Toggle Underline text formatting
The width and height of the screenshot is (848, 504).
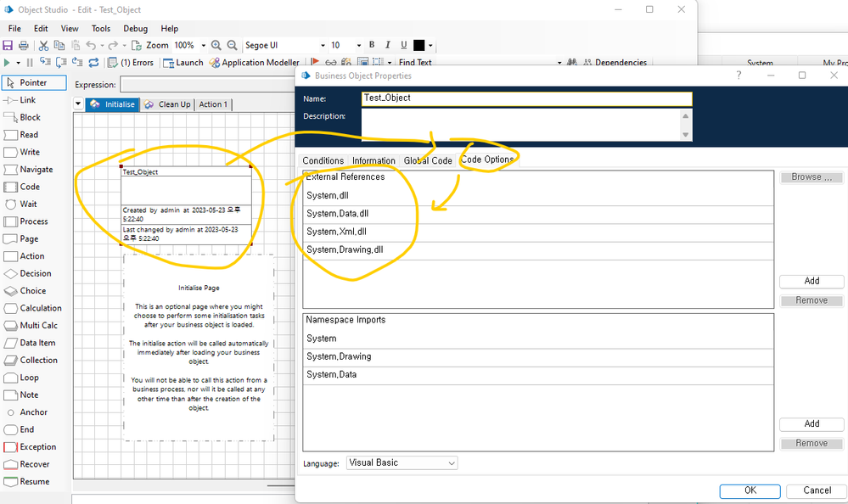tap(404, 45)
